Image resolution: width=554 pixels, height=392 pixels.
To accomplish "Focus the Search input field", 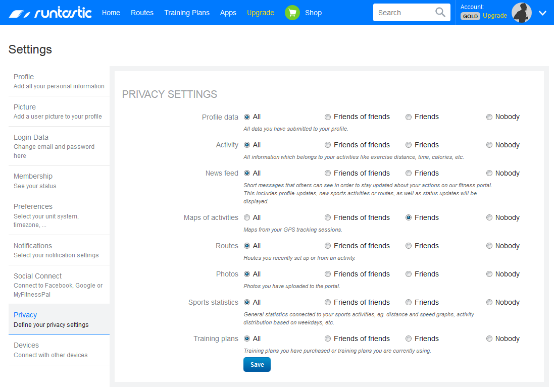I will tap(405, 13).
